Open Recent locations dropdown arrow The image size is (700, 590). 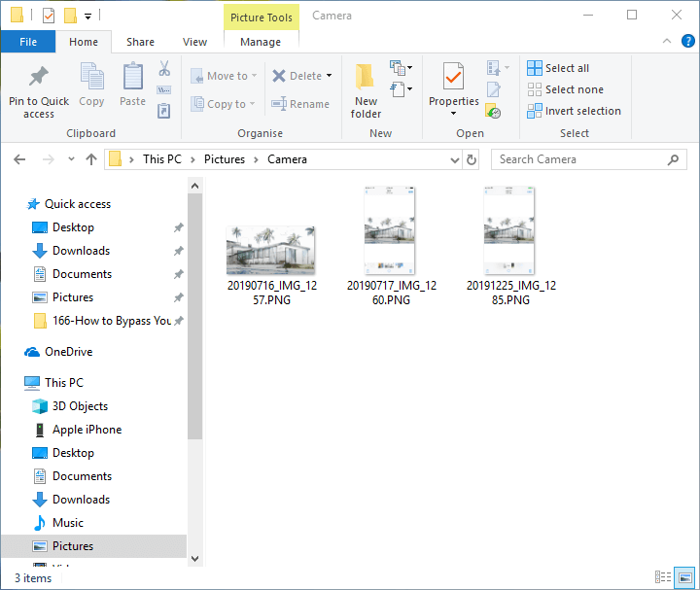pyautogui.click(x=71, y=158)
